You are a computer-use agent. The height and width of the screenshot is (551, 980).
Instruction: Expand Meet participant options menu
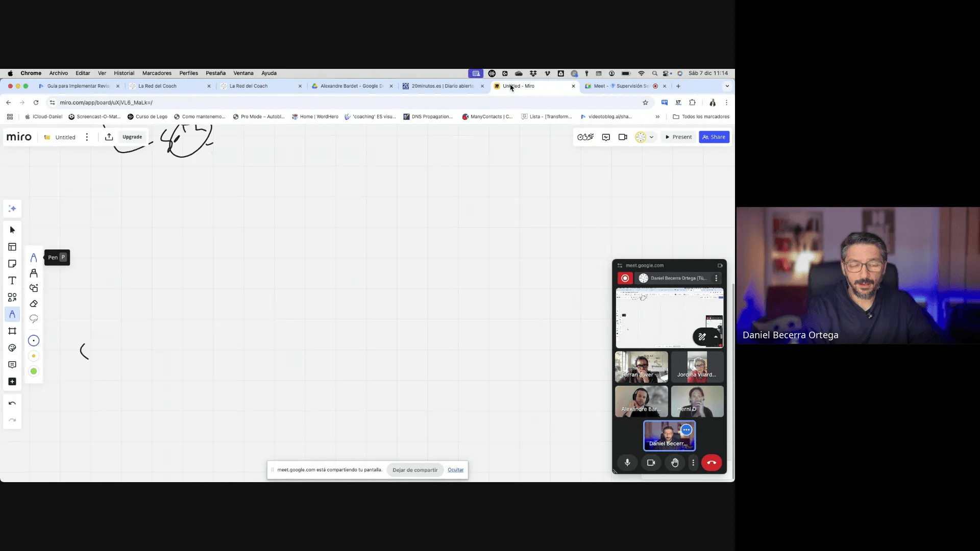[x=716, y=278]
